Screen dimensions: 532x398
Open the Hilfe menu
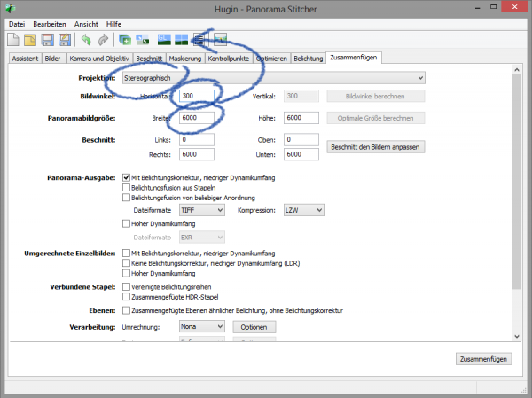[113, 24]
